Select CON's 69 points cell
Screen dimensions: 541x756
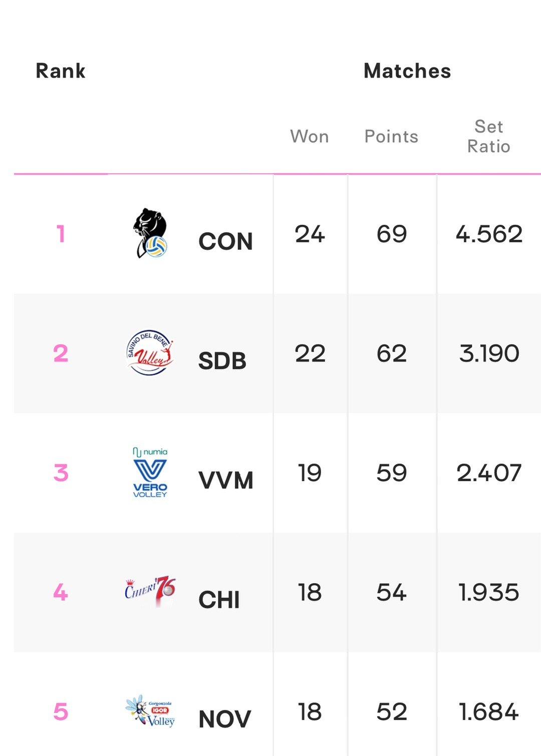click(392, 234)
